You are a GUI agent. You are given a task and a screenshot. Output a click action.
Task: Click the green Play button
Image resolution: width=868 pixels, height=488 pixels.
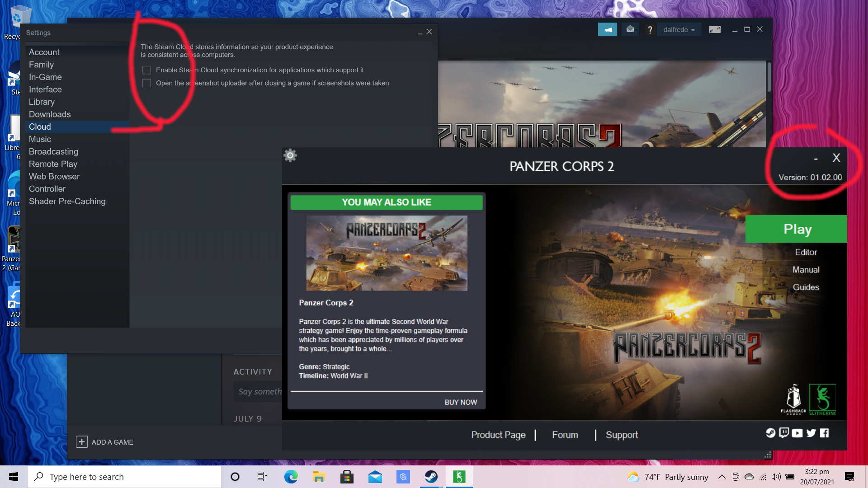(796, 229)
